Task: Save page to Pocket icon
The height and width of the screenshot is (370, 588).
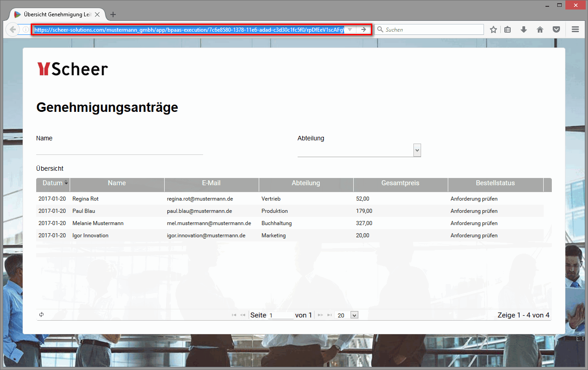Action: 556,29
